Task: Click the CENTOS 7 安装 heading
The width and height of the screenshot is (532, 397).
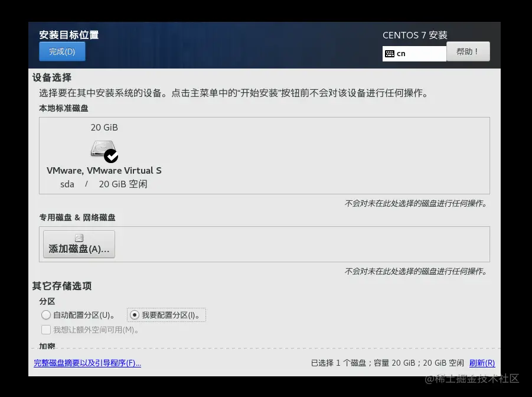Action: tap(415, 35)
